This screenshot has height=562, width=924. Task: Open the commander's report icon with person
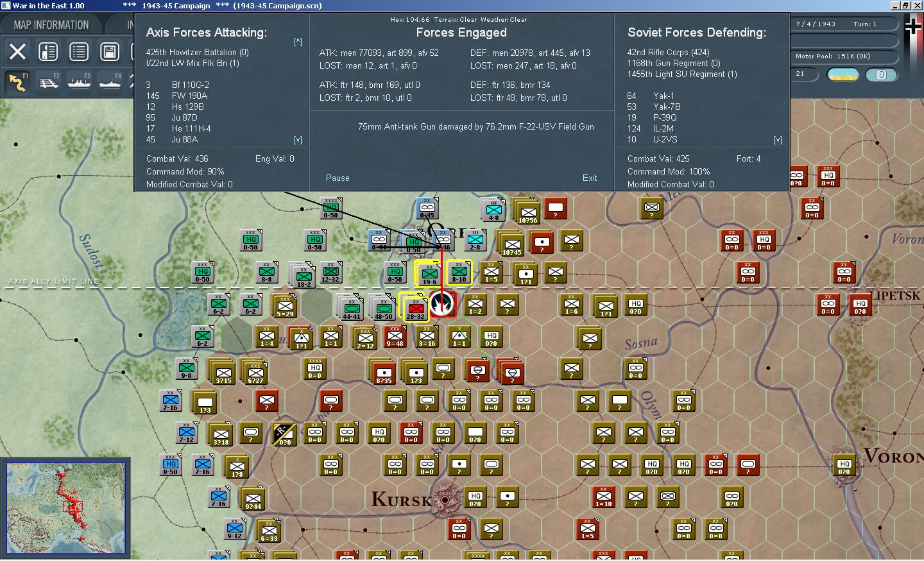48,51
